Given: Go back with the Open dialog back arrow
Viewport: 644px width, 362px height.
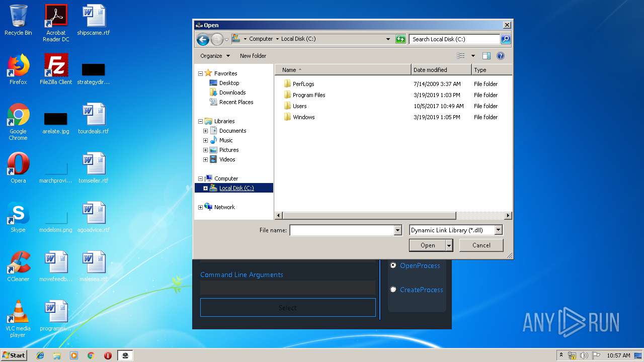Looking at the screenshot, I should click(x=203, y=39).
